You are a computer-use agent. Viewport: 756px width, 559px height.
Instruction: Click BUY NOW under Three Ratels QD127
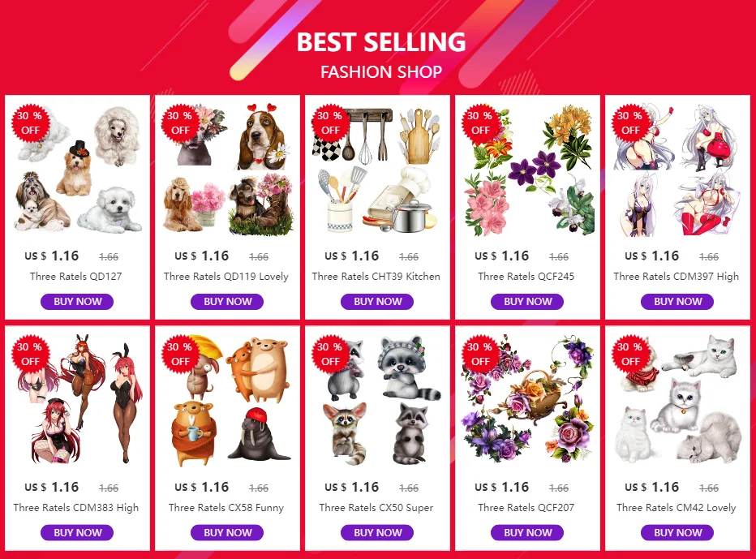click(77, 302)
